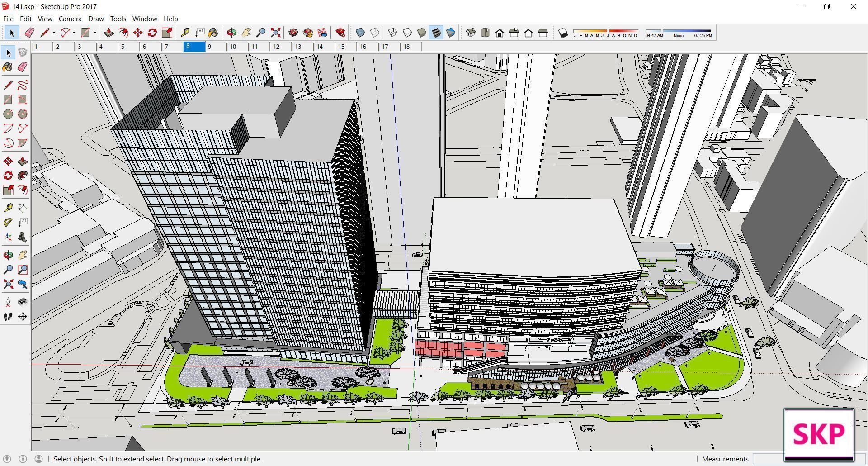Open the Extension Warehouse
Image resolution: width=868 pixels, height=466 pixels.
(308, 33)
